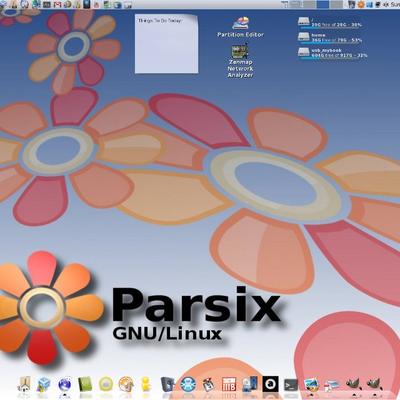Open the blue round emblem dock icon

(188, 384)
